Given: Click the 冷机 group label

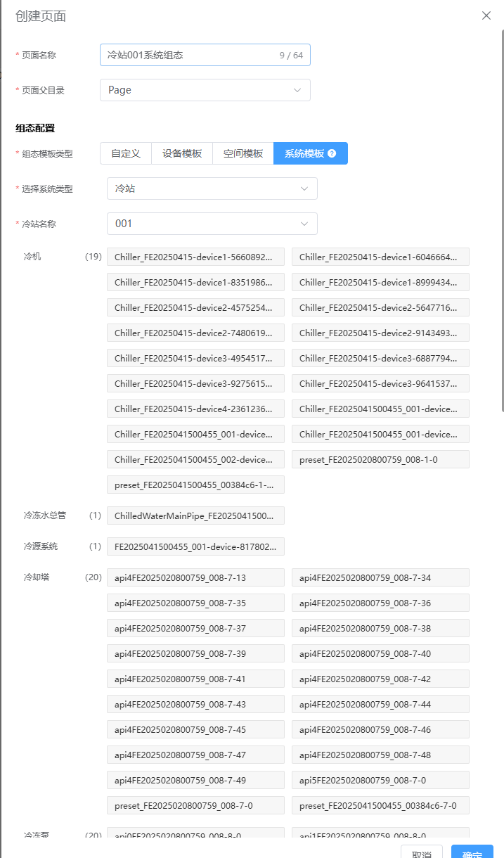Looking at the screenshot, I should pyautogui.click(x=32, y=257).
